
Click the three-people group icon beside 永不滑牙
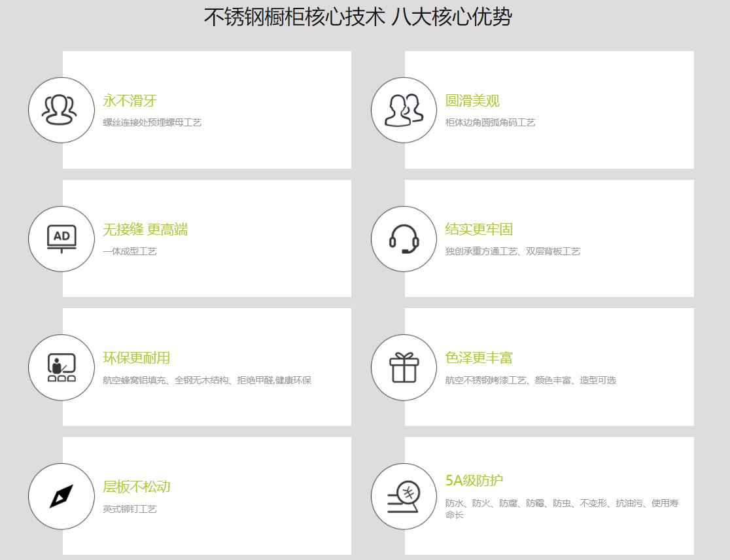click(x=61, y=110)
